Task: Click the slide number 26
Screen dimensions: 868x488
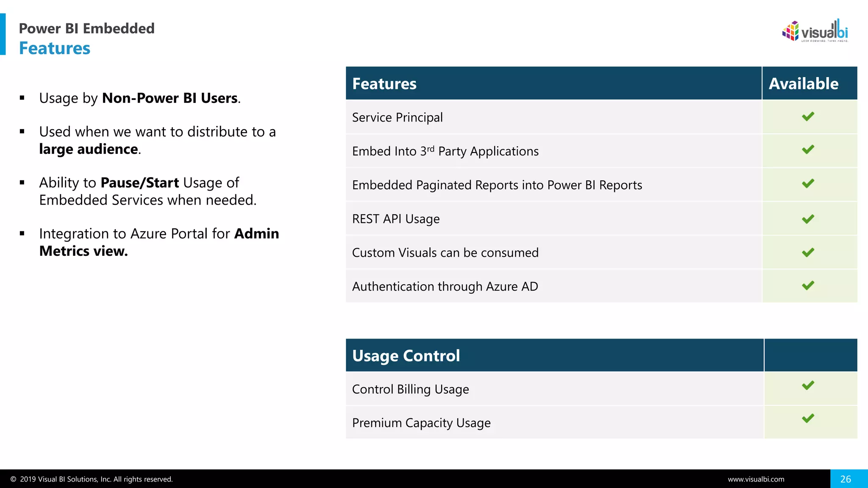Action: pos(846,479)
